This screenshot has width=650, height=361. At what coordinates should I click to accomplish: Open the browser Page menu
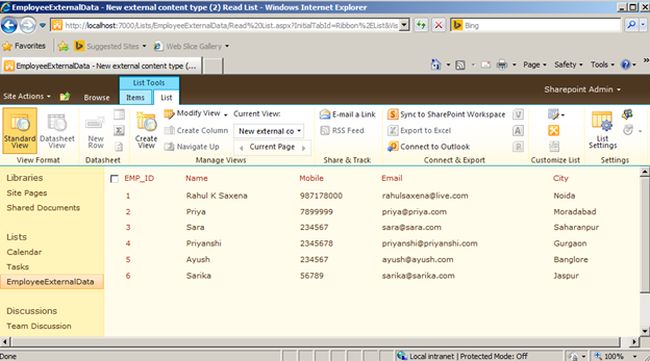point(534,65)
